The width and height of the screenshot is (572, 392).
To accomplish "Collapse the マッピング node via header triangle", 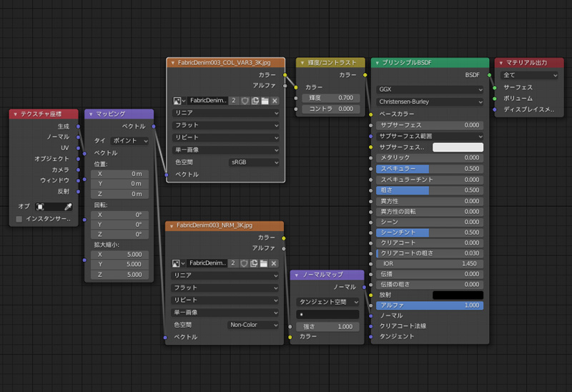I will point(90,114).
